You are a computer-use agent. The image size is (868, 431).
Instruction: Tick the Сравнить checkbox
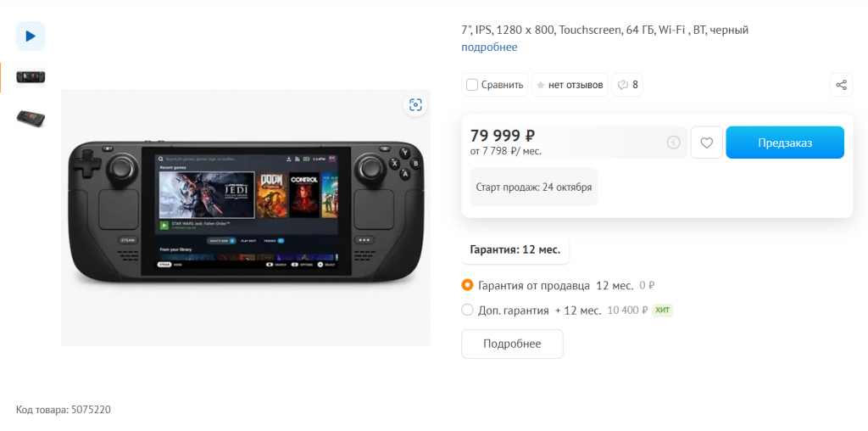(472, 85)
